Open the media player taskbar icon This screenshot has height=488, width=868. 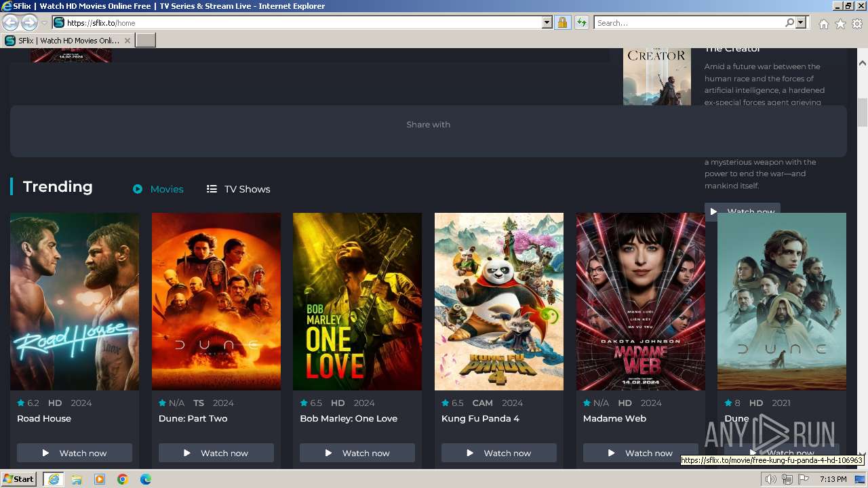click(100, 479)
